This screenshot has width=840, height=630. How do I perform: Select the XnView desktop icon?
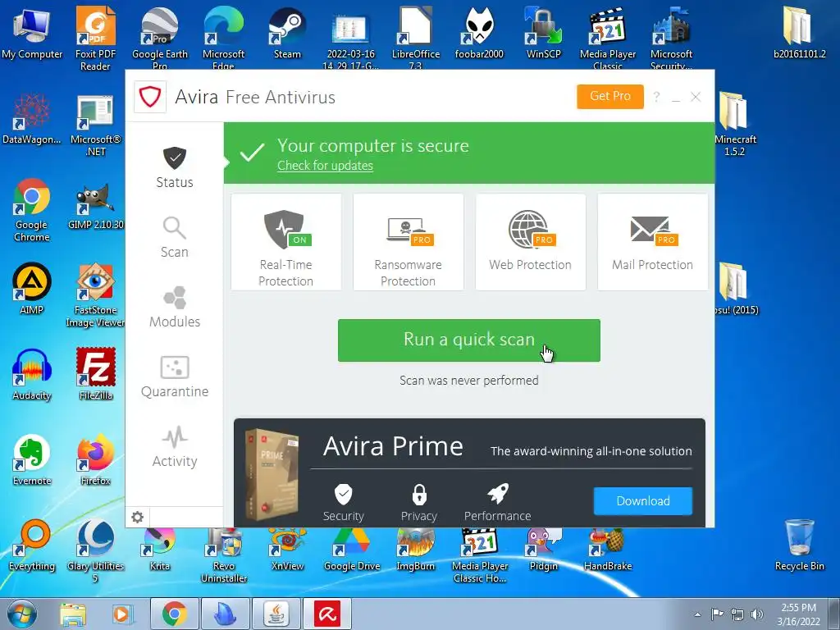[x=287, y=550]
